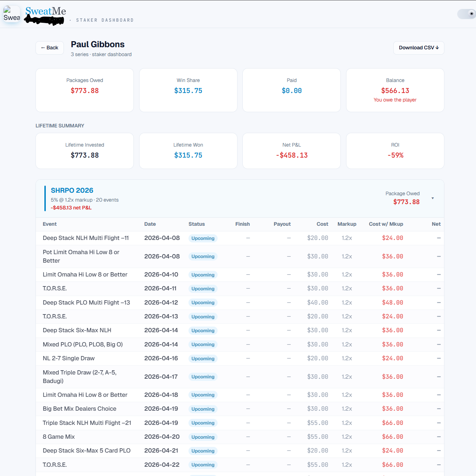
Task: Expand the series details beside $773.88
Action: pos(433,199)
